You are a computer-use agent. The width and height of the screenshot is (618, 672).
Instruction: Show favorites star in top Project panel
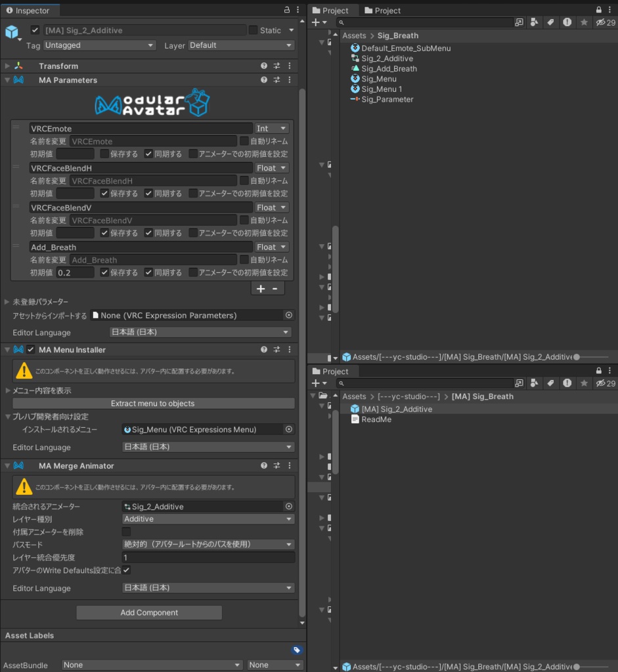click(x=584, y=22)
